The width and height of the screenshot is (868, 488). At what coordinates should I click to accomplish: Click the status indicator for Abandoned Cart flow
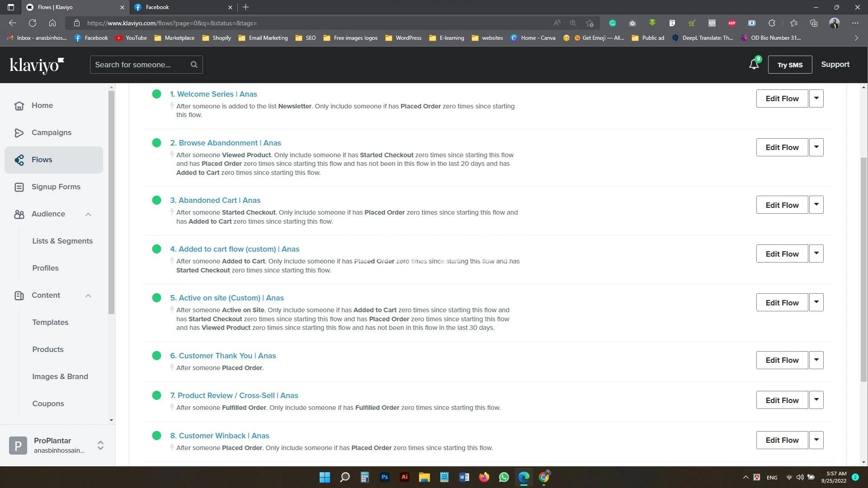157,200
